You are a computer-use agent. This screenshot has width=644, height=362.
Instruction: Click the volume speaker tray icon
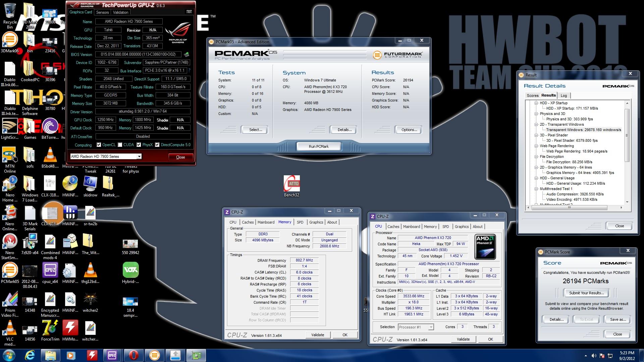point(594,356)
